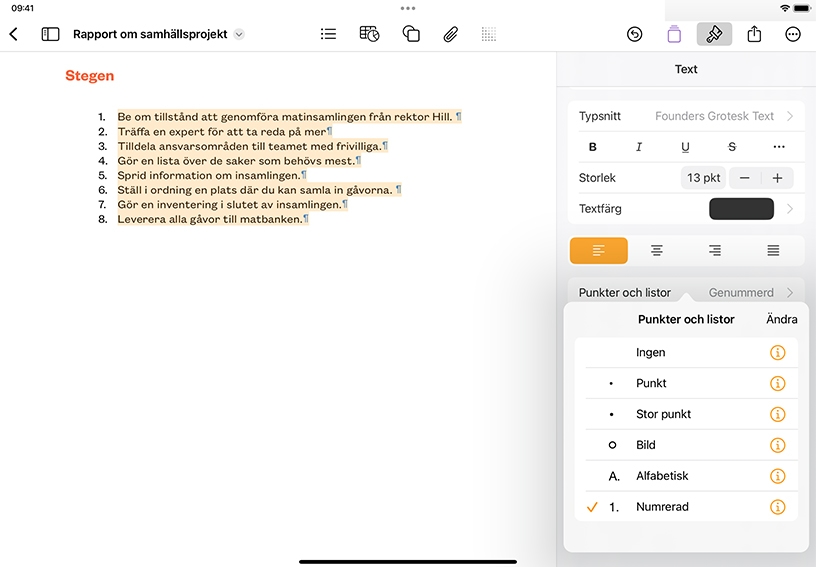The width and height of the screenshot is (816, 567).
Task: Click the Stegen heading
Action: click(90, 76)
